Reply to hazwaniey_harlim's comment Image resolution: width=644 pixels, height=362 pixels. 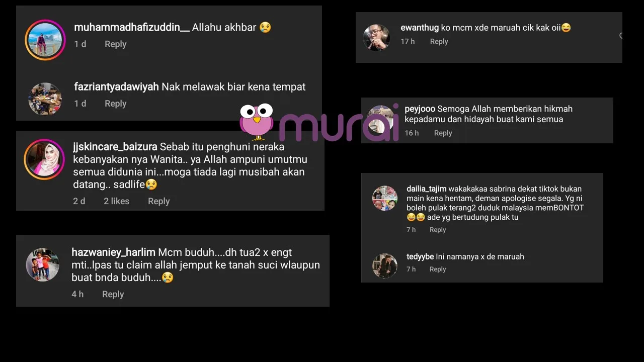coord(113,294)
